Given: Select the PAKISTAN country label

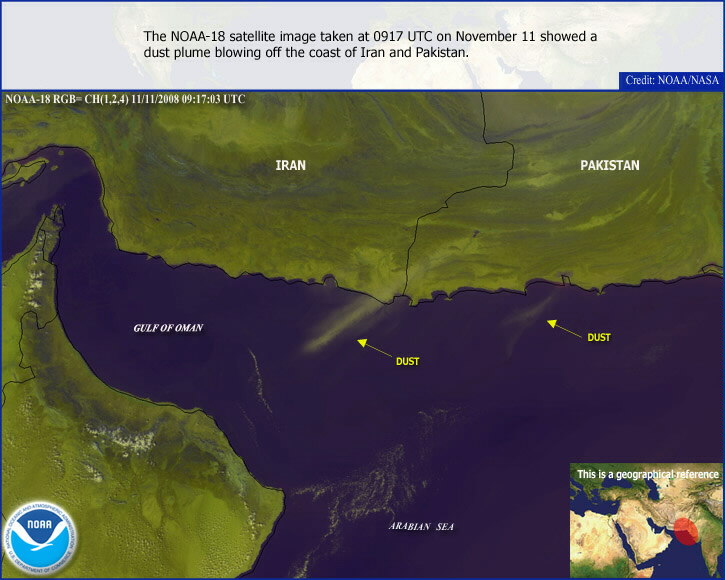Looking at the screenshot, I should [610, 165].
